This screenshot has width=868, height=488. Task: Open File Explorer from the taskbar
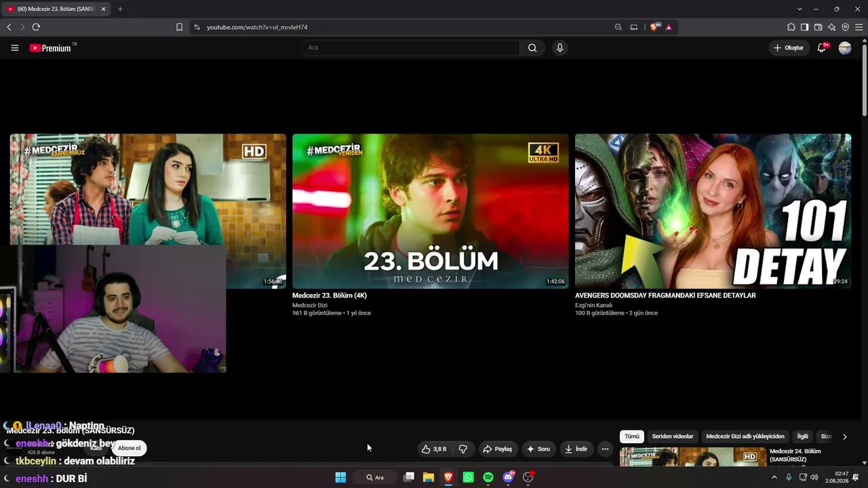(x=429, y=477)
